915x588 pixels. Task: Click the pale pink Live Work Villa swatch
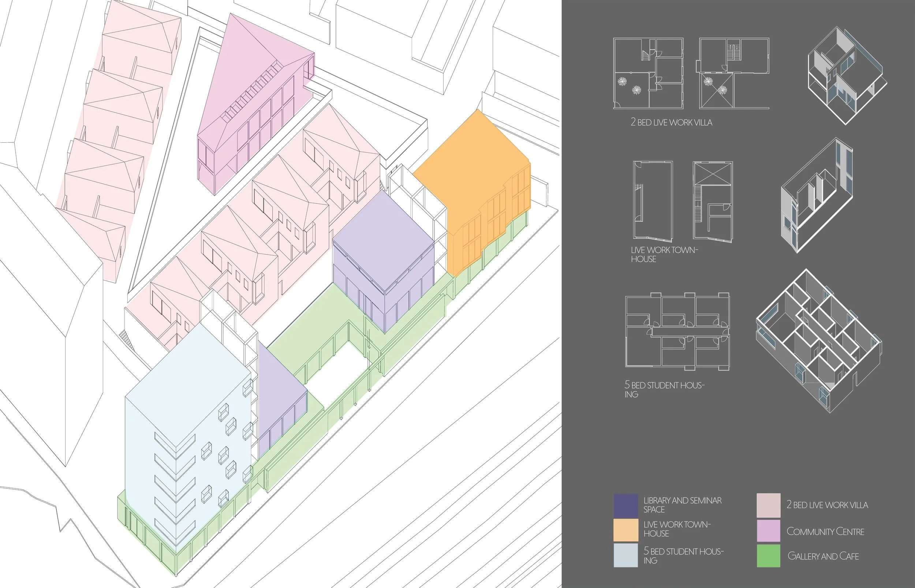point(768,506)
